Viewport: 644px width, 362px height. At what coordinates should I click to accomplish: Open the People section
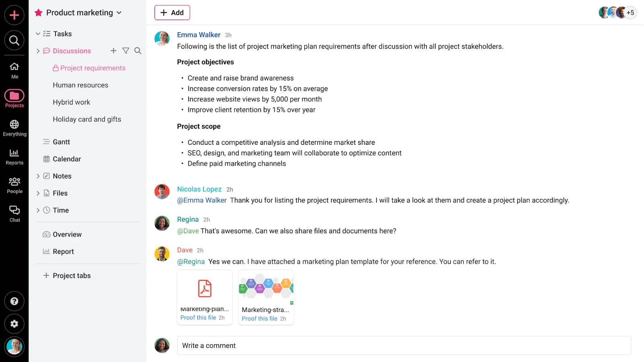[14, 184]
